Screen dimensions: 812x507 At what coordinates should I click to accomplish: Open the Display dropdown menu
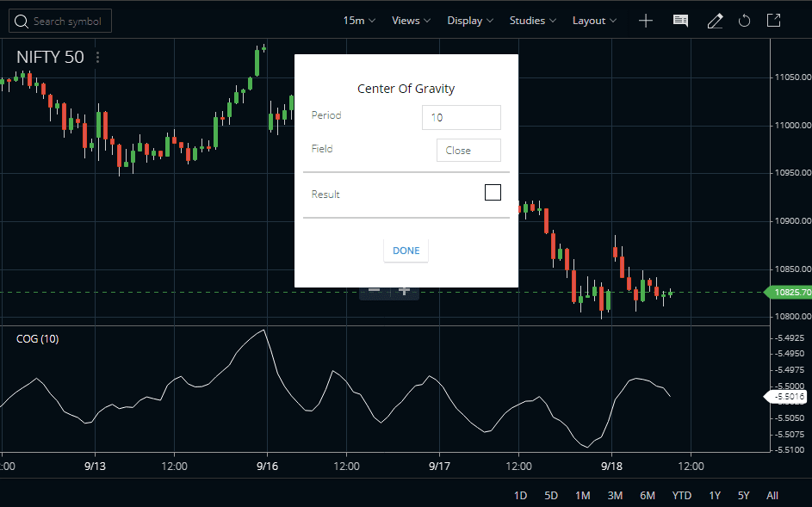(470, 21)
